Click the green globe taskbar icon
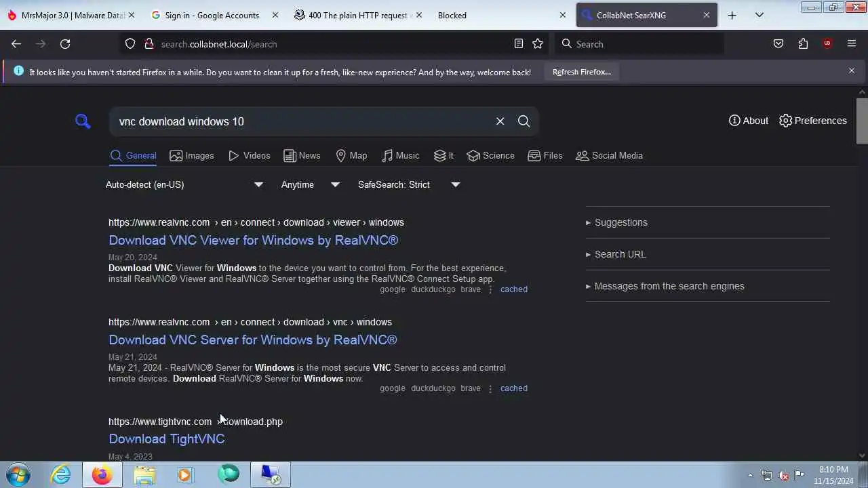Image resolution: width=868 pixels, height=488 pixels. click(229, 475)
